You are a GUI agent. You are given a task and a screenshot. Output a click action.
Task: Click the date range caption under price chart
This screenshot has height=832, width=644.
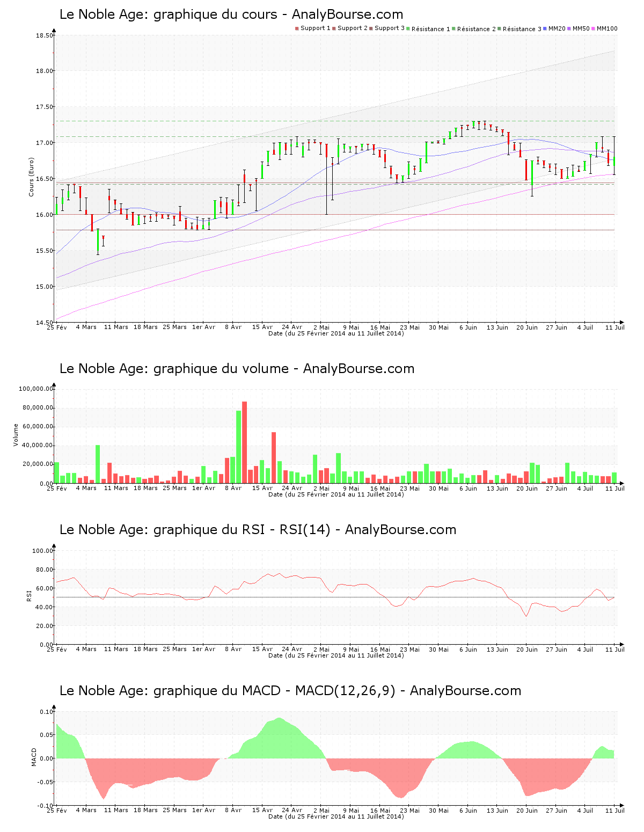pos(336,333)
